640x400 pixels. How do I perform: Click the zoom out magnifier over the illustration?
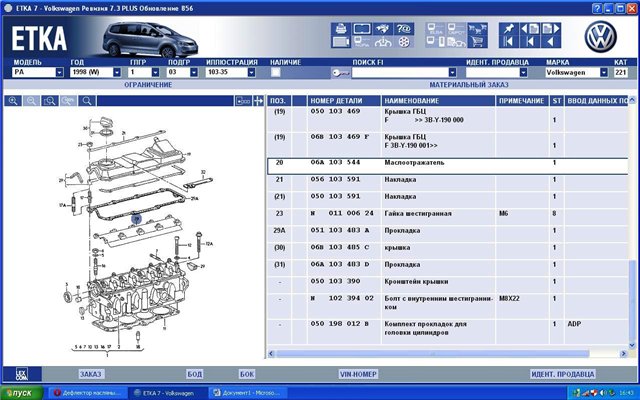pyautogui.click(x=31, y=101)
